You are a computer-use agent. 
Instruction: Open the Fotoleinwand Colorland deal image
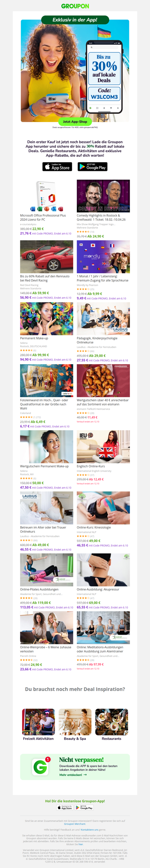46,381
